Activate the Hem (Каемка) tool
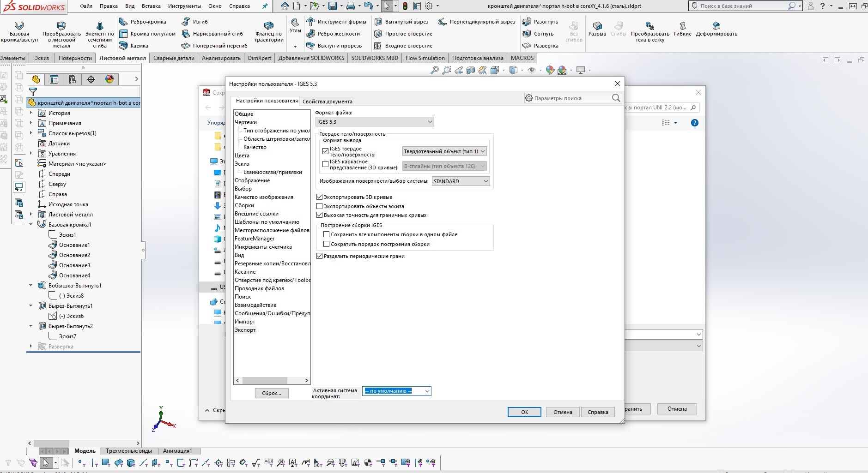Viewport: 868px width, 473px height. [x=134, y=46]
